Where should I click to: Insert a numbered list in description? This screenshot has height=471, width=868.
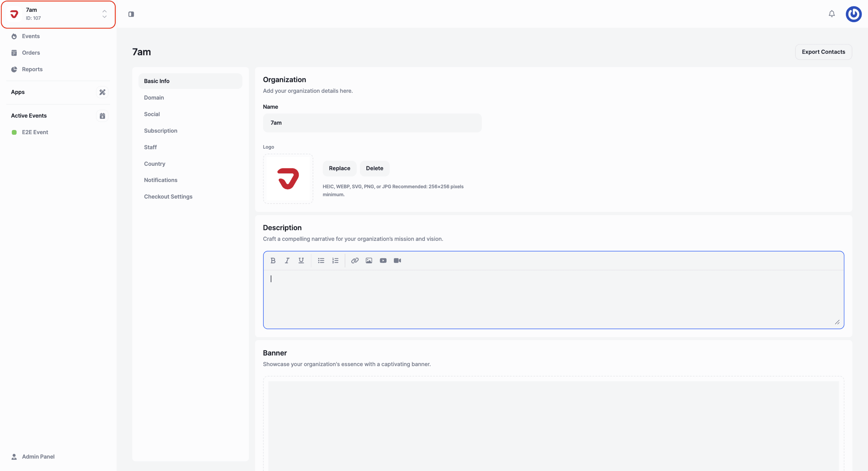pyautogui.click(x=335, y=261)
